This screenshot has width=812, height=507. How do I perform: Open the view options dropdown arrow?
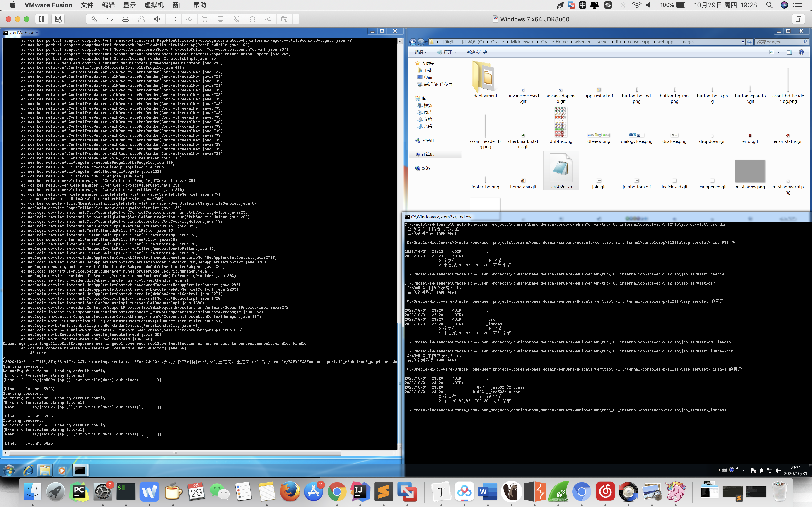pos(778,52)
